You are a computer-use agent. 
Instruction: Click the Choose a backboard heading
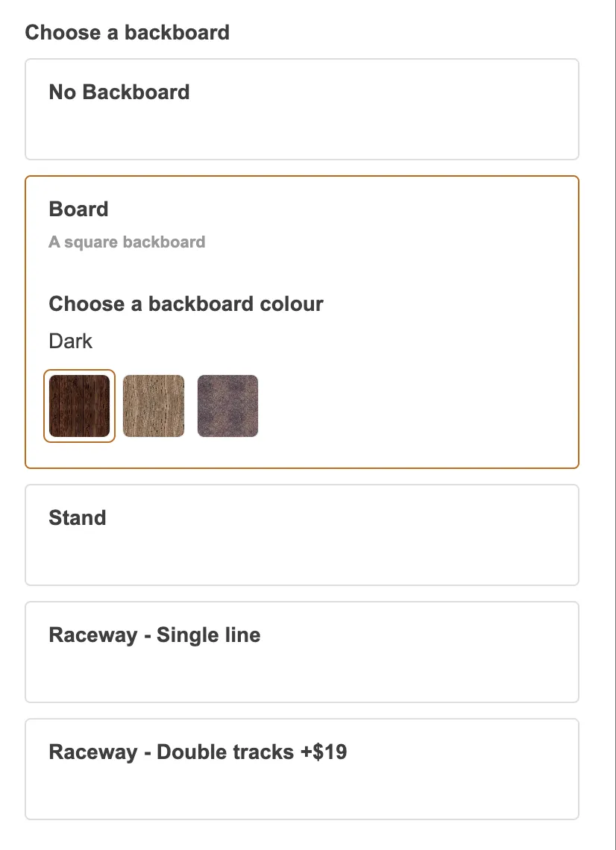pyautogui.click(x=127, y=33)
